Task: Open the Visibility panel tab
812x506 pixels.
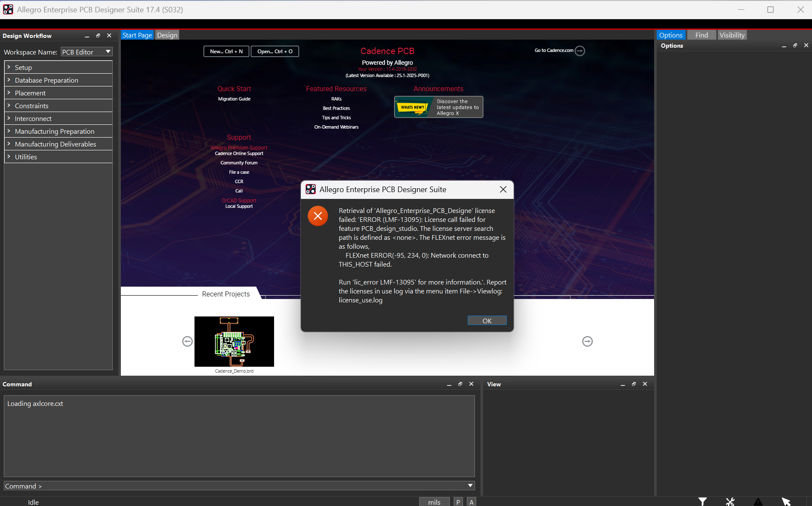Action: pyautogui.click(x=732, y=35)
